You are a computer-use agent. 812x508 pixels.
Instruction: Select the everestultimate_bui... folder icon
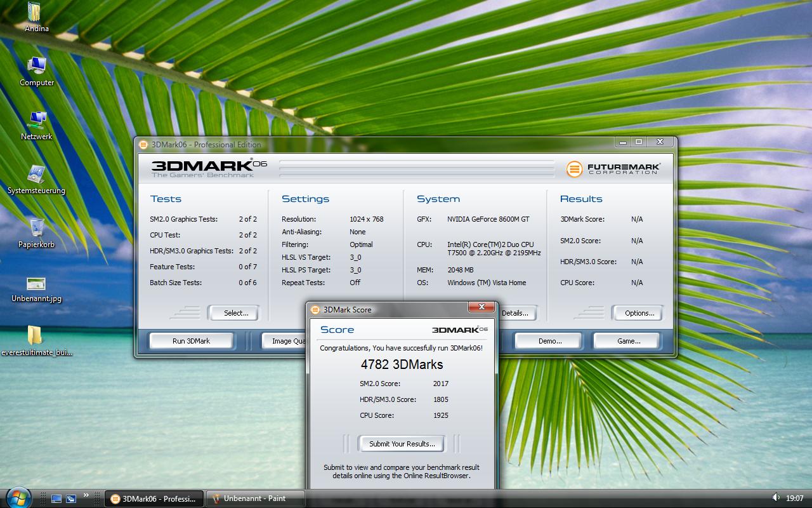36,341
